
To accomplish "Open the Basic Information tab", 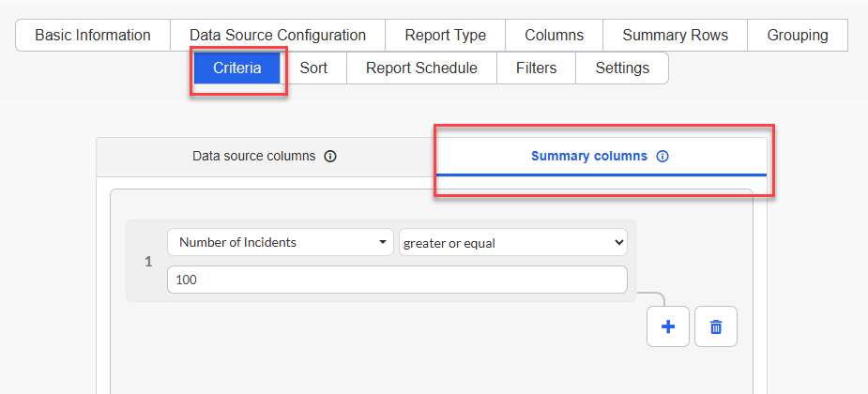I will (93, 36).
